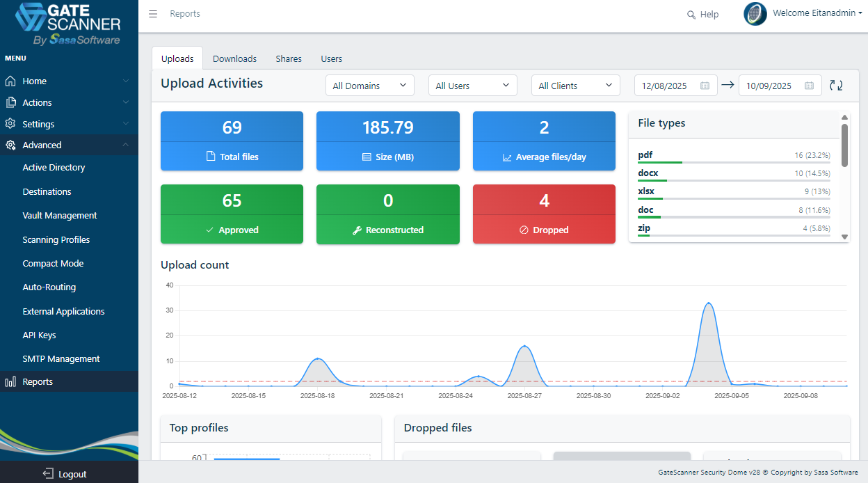Open Scanning Profiles in sidebar
868x483 pixels.
coord(56,239)
